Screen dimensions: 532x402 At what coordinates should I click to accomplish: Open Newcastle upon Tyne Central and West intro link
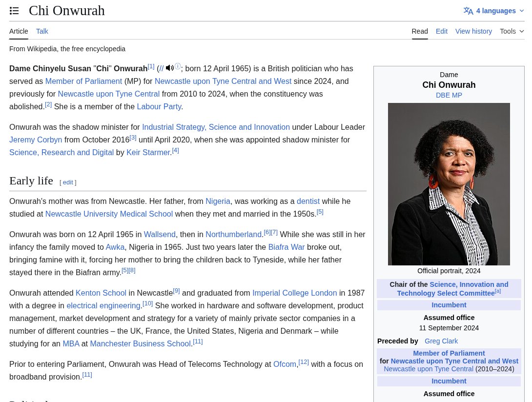pos(223,81)
